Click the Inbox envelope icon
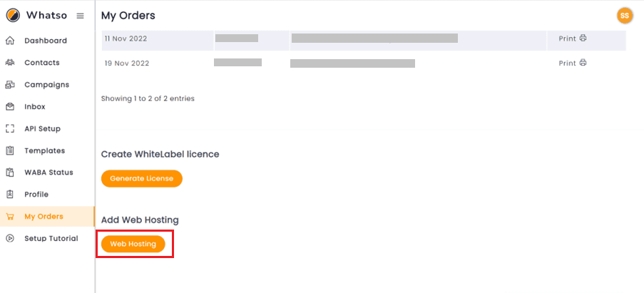This screenshot has height=293, width=644. 10,107
